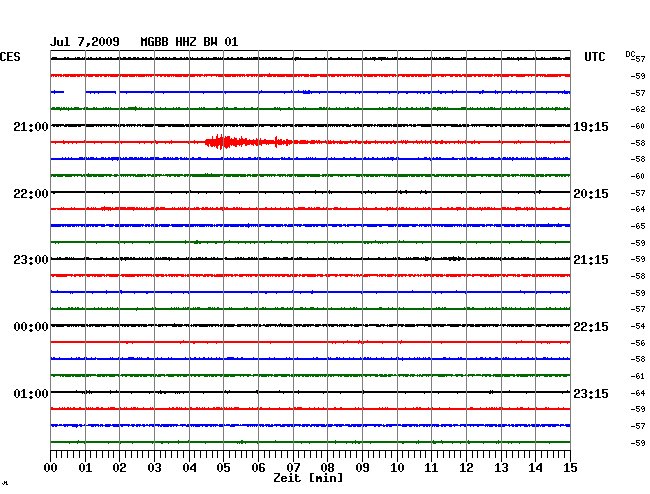The height and width of the screenshot is (494, 650).
Task: Click the 22:15 UTC time label
Action: (x=591, y=327)
